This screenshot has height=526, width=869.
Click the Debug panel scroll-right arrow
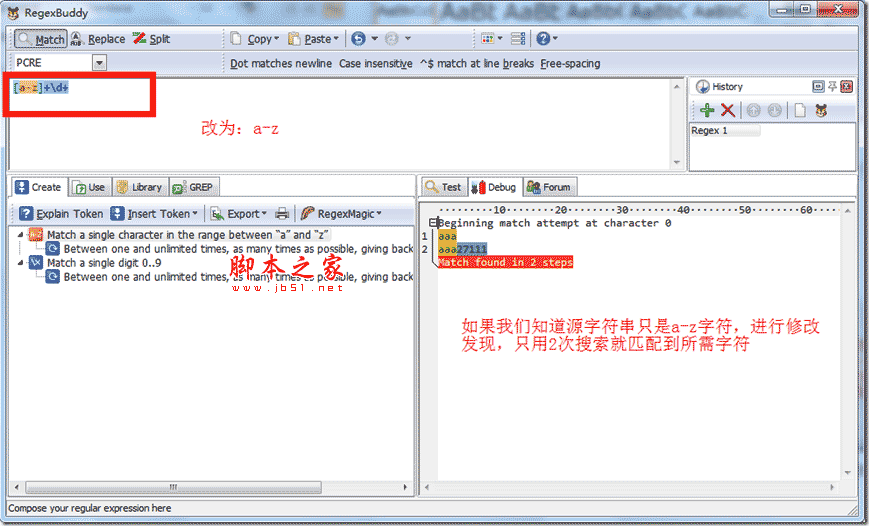(x=832, y=487)
